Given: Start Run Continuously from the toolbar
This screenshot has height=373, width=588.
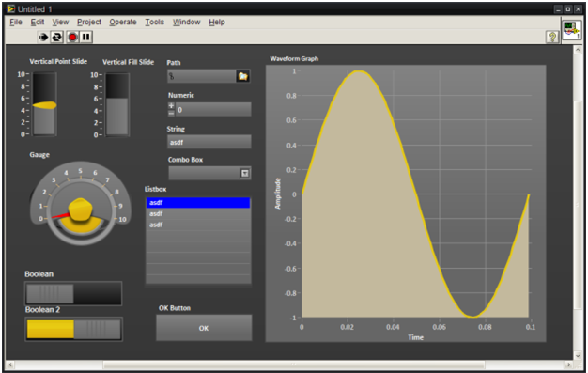Looking at the screenshot, I should coord(57,37).
